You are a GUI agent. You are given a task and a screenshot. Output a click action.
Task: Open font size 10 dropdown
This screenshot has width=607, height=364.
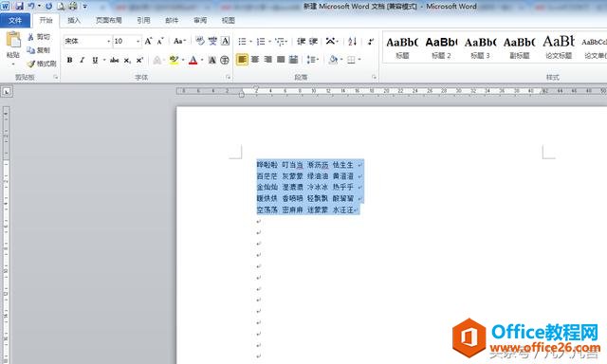(x=138, y=41)
